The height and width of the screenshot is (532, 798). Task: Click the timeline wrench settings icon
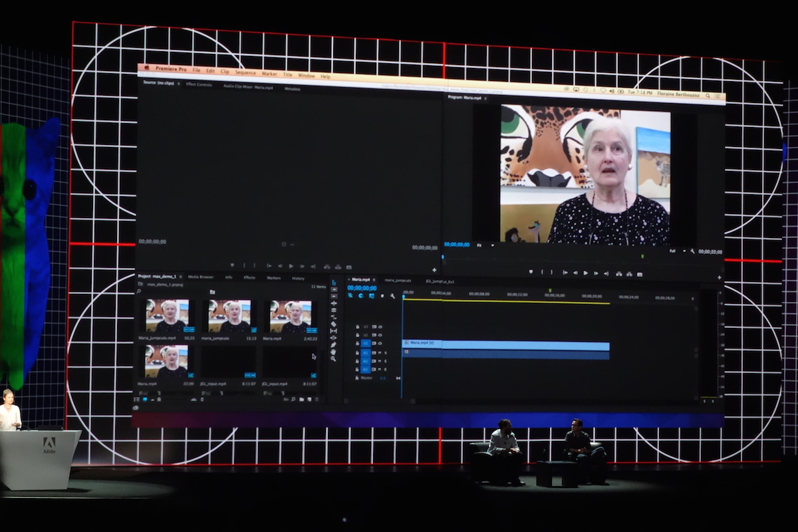click(392, 296)
